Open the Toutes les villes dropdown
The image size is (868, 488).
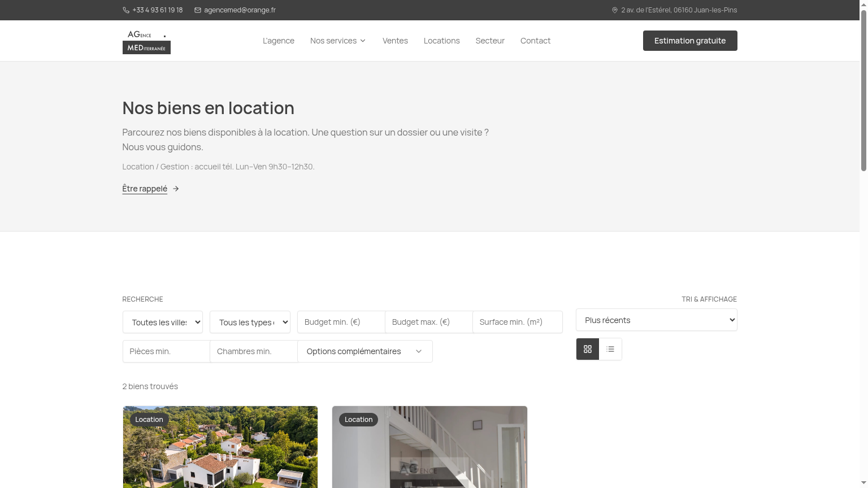pos(163,322)
